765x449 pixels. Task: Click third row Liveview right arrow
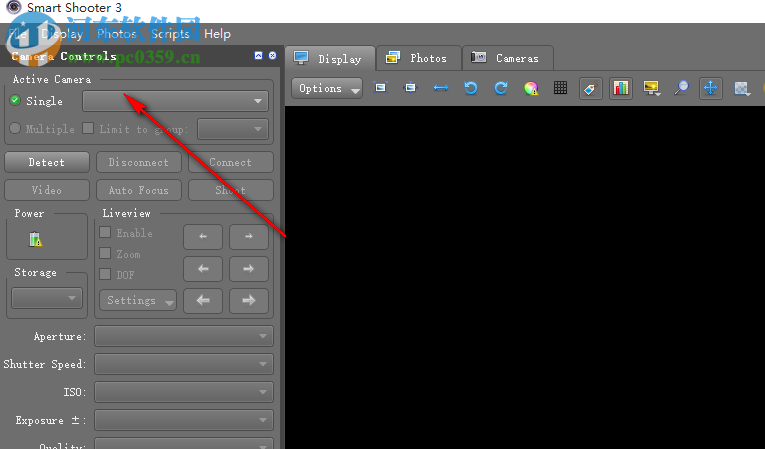pos(249,301)
